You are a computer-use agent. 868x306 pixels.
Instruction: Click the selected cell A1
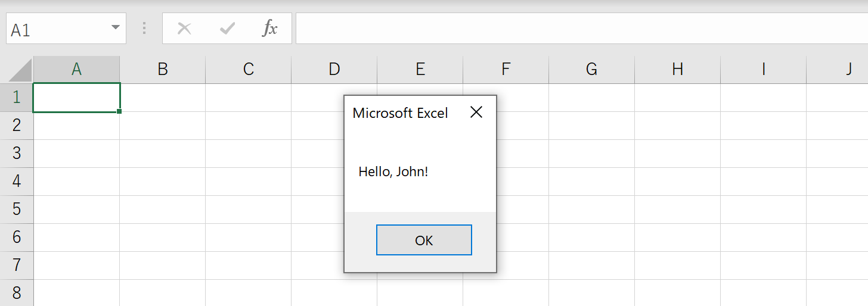pos(77,97)
